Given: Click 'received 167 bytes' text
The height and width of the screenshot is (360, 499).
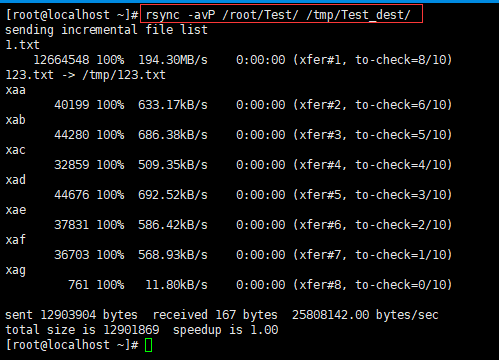Looking at the screenshot, I should [215, 315].
